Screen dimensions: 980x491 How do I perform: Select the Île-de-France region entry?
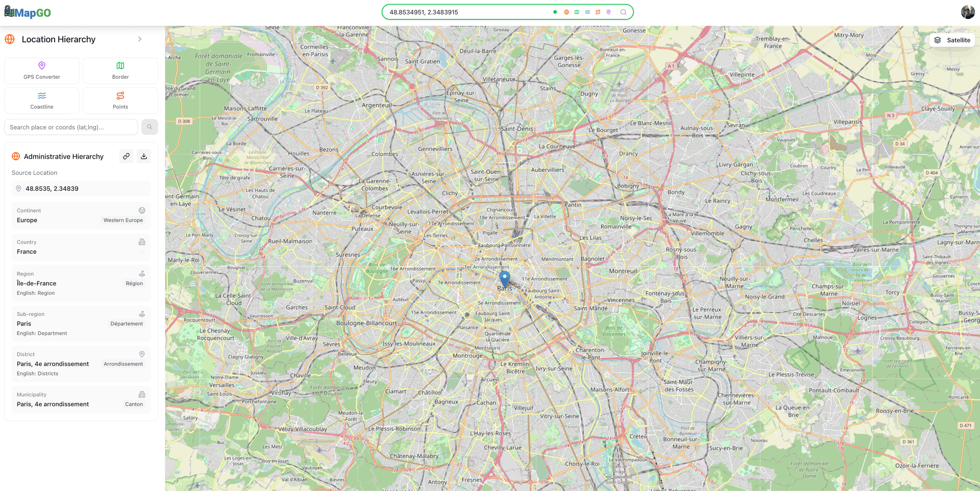click(81, 283)
